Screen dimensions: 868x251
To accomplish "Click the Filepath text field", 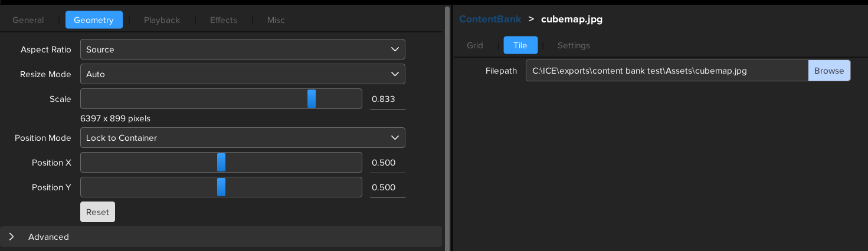I will click(667, 71).
